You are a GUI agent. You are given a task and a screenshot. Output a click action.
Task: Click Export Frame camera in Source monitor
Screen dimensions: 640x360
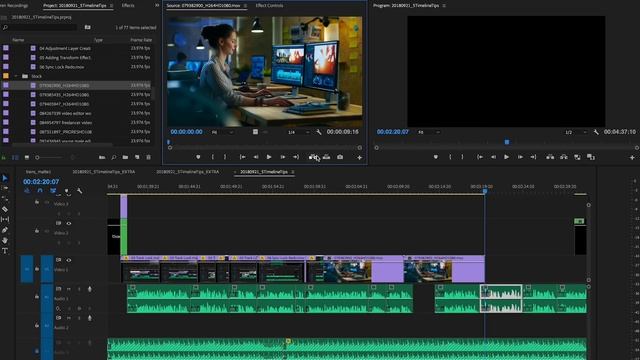(x=340, y=157)
